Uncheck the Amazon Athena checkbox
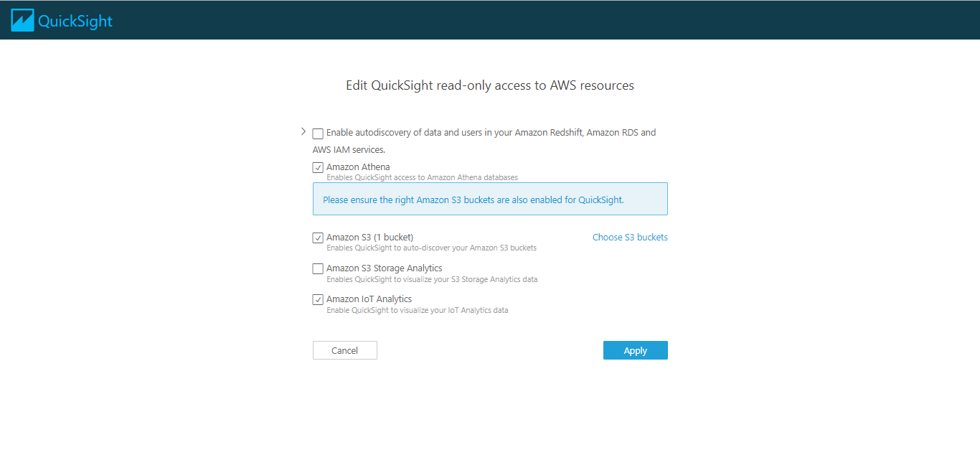The image size is (980, 450). (x=317, y=167)
